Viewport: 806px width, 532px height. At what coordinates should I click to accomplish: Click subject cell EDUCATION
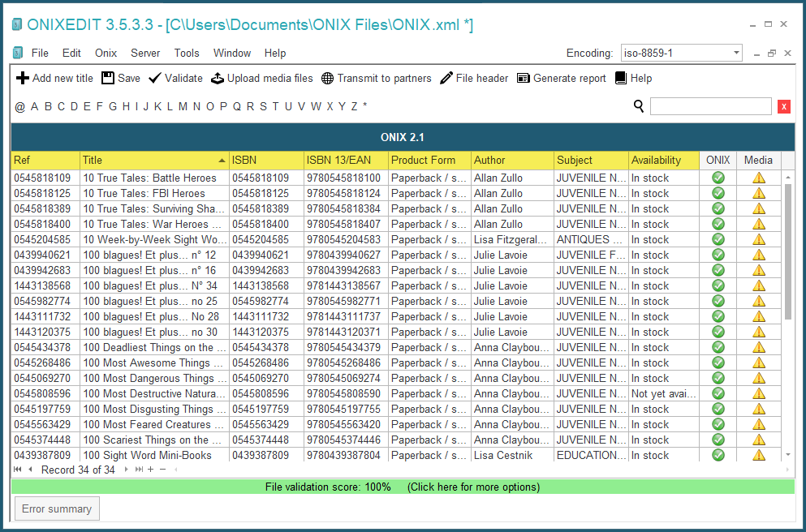pos(591,455)
